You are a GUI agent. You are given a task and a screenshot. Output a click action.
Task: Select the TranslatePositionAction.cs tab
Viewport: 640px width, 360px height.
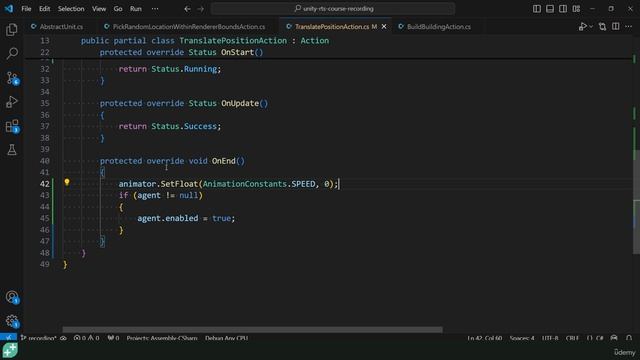tap(331, 27)
